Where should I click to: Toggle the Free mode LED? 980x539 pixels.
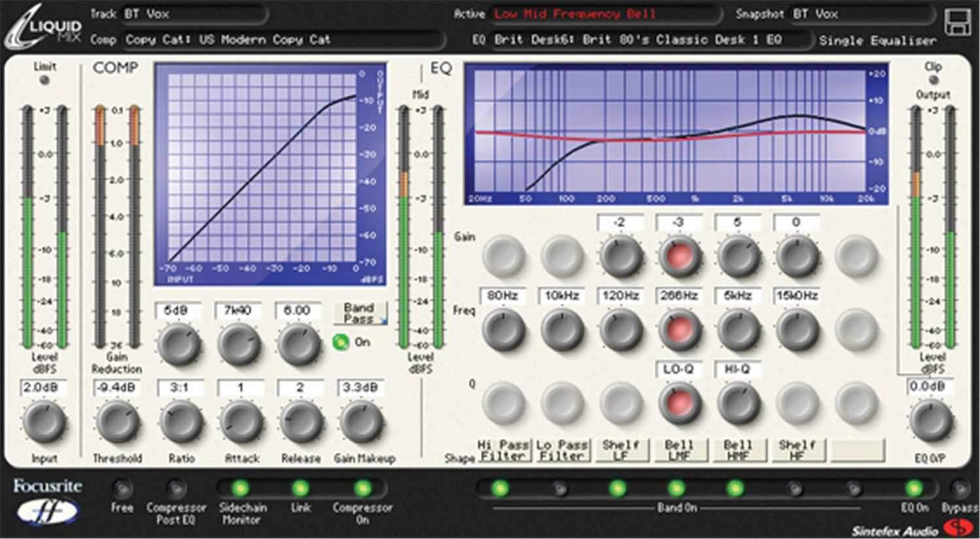[x=122, y=487]
